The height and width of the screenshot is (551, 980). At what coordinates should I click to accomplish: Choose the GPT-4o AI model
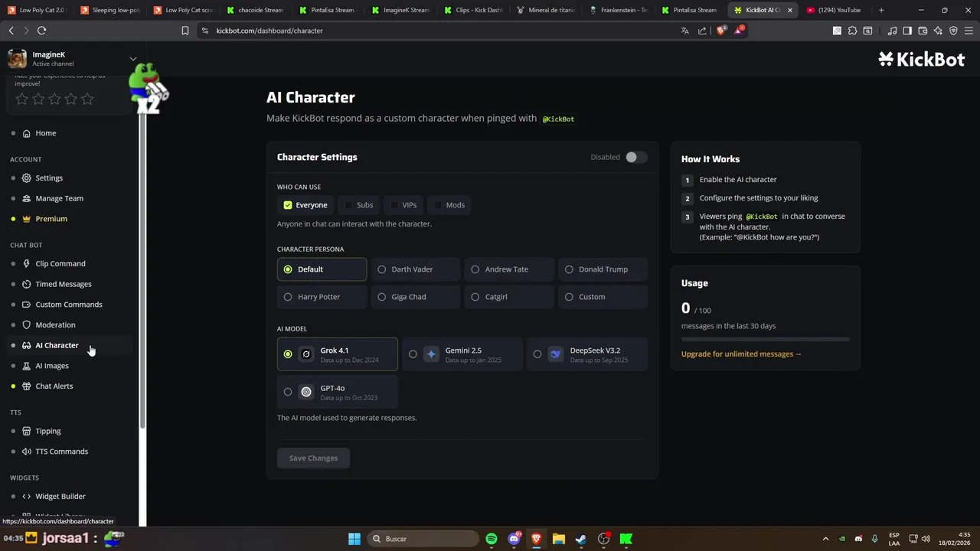click(x=338, y=392)
